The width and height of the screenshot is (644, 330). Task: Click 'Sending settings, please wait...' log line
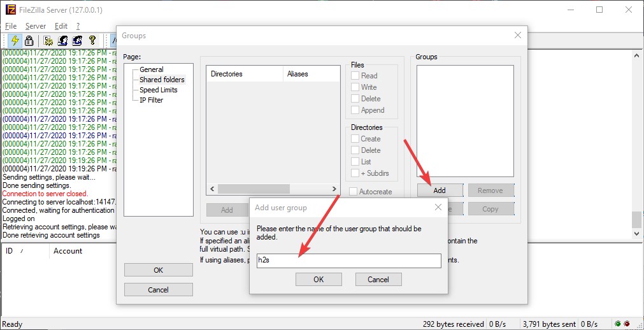[49, 177]
